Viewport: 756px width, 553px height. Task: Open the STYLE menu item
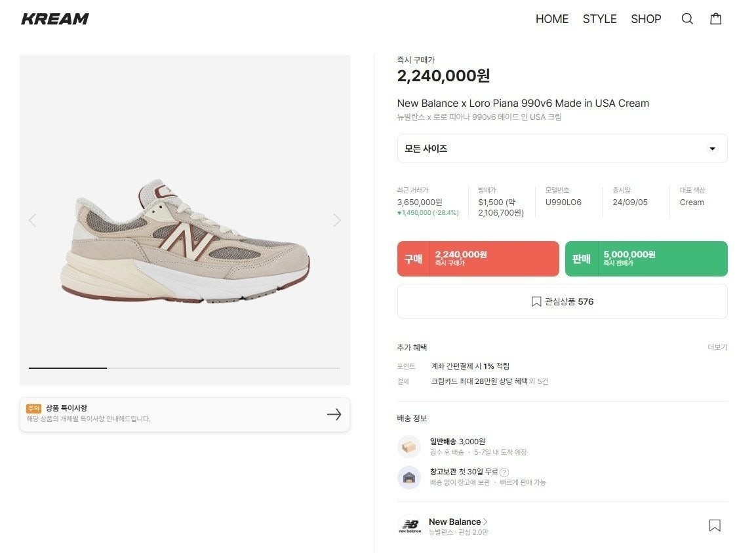click(599, 19)
